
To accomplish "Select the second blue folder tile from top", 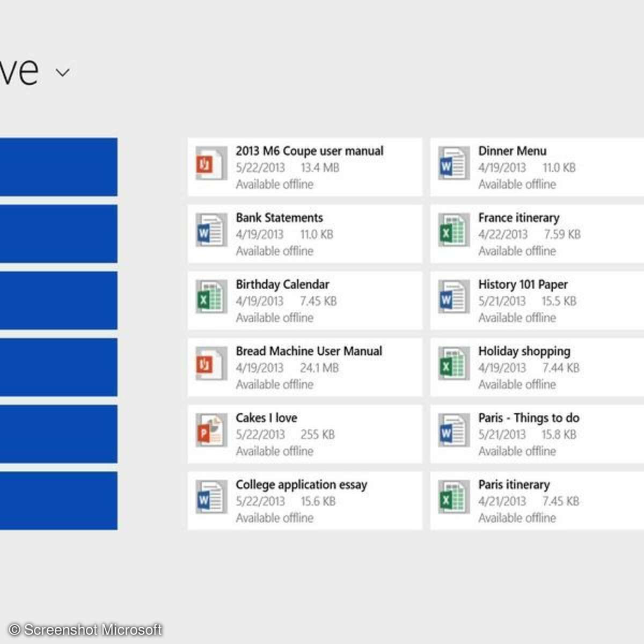I will pyautogui.click(x=58, y=233).
